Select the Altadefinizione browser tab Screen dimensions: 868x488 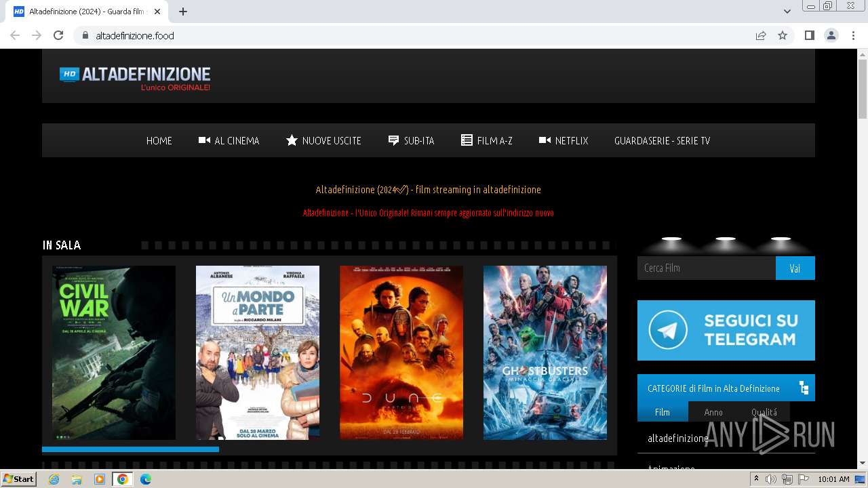[88, 12]
